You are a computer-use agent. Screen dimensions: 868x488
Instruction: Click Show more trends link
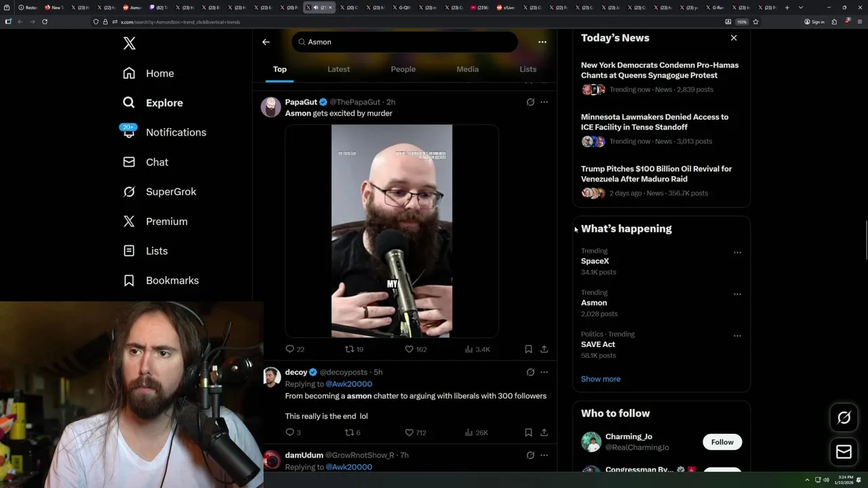coord(601,379)
